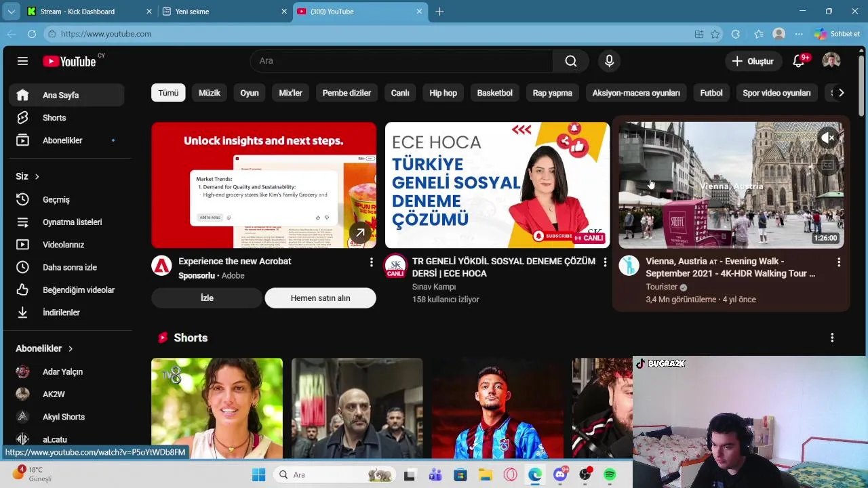Open ECE HOCA live video thumbnail

(497, 185)
